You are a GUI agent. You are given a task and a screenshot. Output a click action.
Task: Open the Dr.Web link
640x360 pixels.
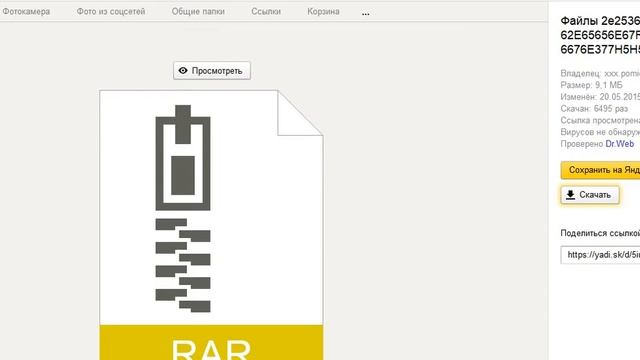point(619,144)
